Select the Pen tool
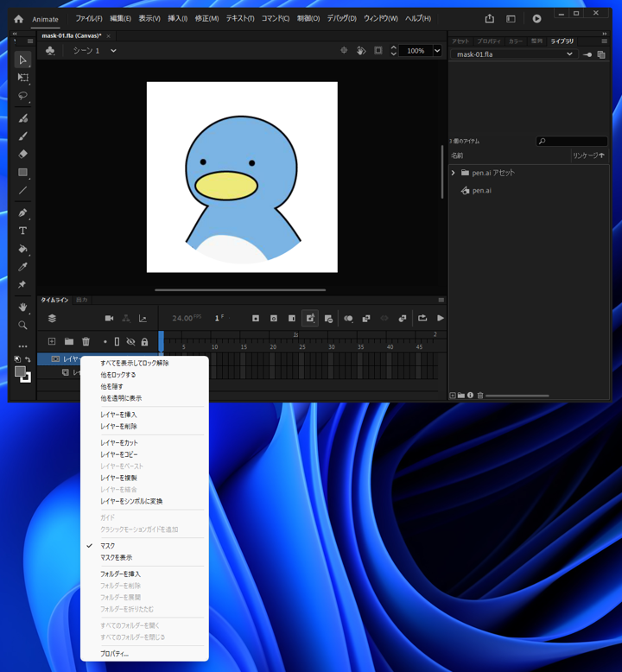Viewport: 622px width, 672px height. (x=22, y=213)
